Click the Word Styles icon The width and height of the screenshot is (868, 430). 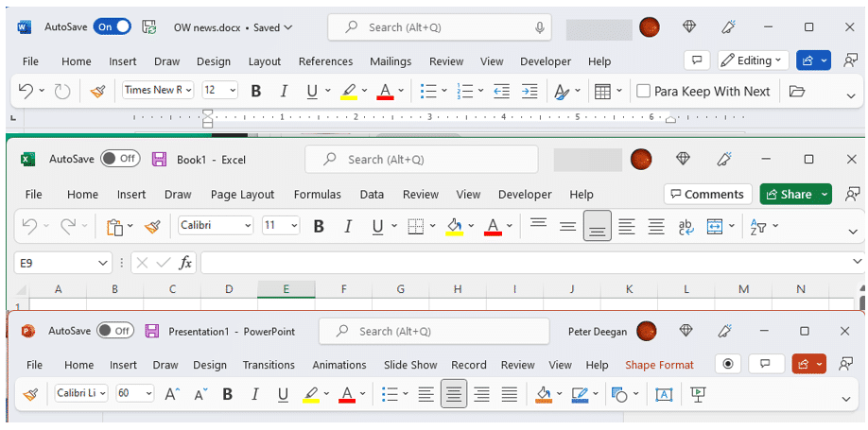tap(562, 92)
